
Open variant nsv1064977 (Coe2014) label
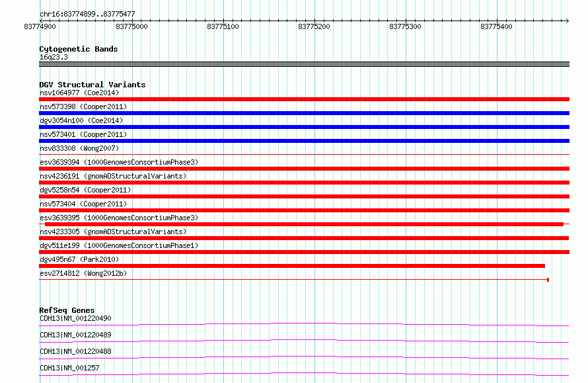coord(79,93)
